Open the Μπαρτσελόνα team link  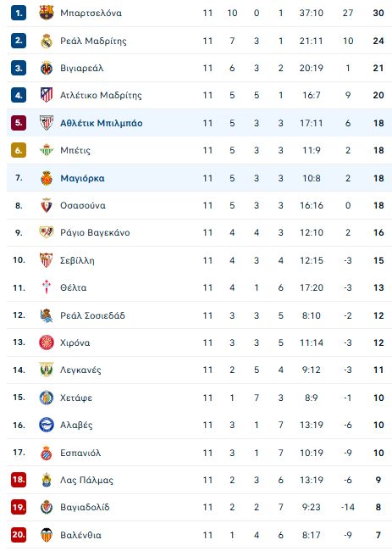(x=91, y=13)
